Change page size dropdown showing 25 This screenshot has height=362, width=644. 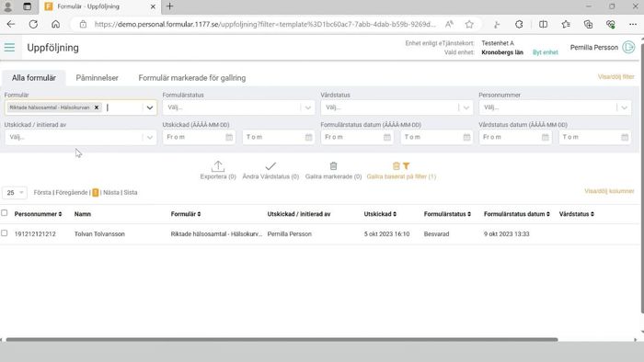coord(15,193)
